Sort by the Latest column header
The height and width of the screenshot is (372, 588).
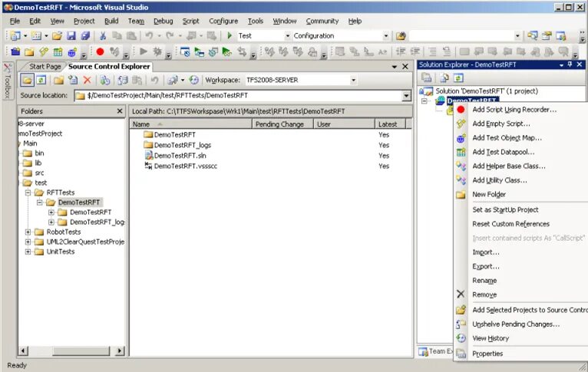390,124
